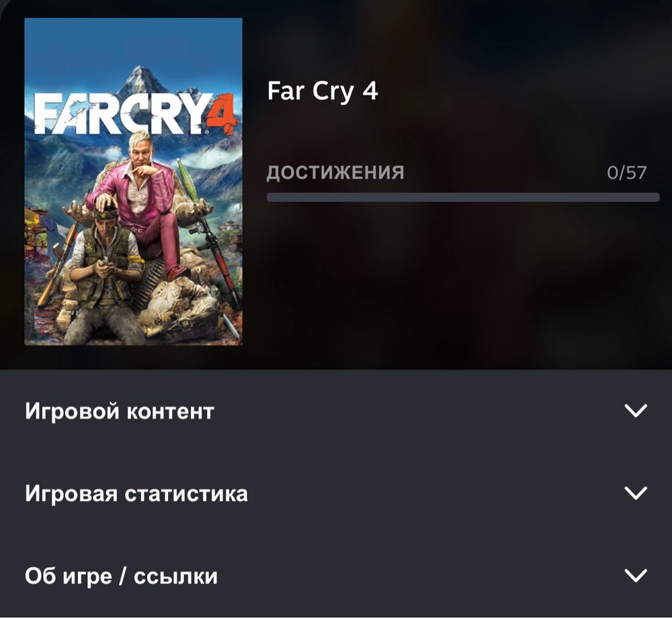Tap the Об игре / ссылки label
This screenshot has width=672, height=618.
click(x=121, y=576)
